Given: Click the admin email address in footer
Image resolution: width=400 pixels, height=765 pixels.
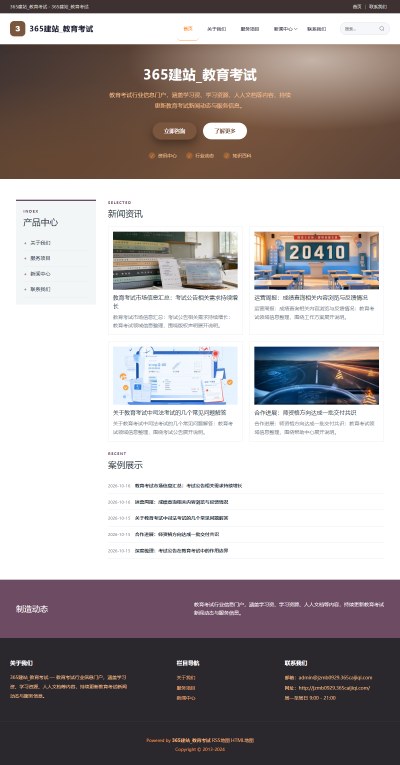Looking at the screenshot, I should point(335,677).
